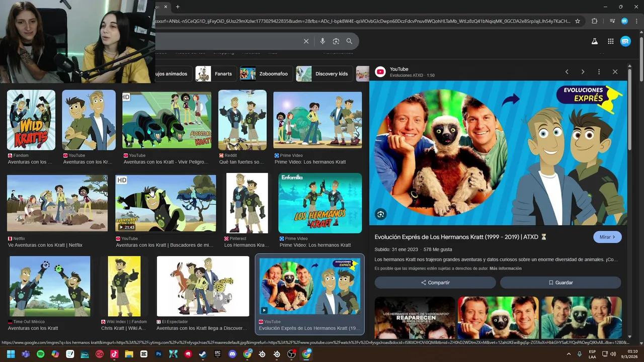Open the large preview image of the Kratt brothers
The width and height of the screenshot is (644, 362).
coord(498,153)
